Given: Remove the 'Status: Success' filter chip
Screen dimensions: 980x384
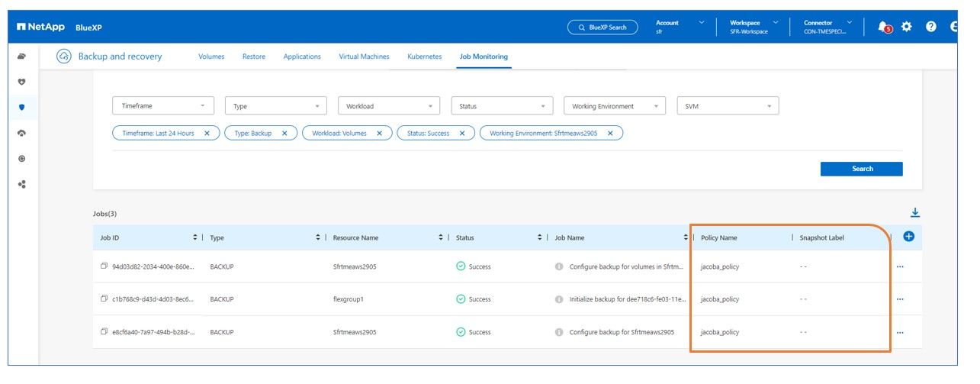Looking at the screenshot, I should tap(462, 133).
